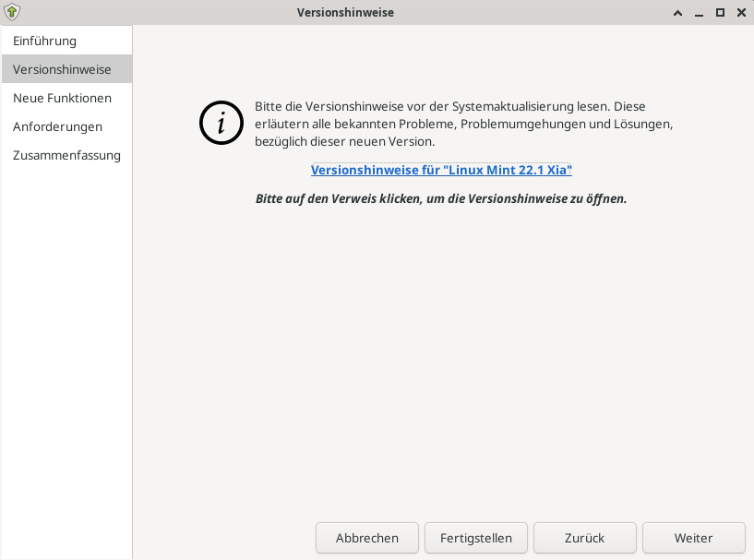Minimize the Versionshinweise window
The height and width of the screenshot is (560, 754).
(x=698, y=13)
